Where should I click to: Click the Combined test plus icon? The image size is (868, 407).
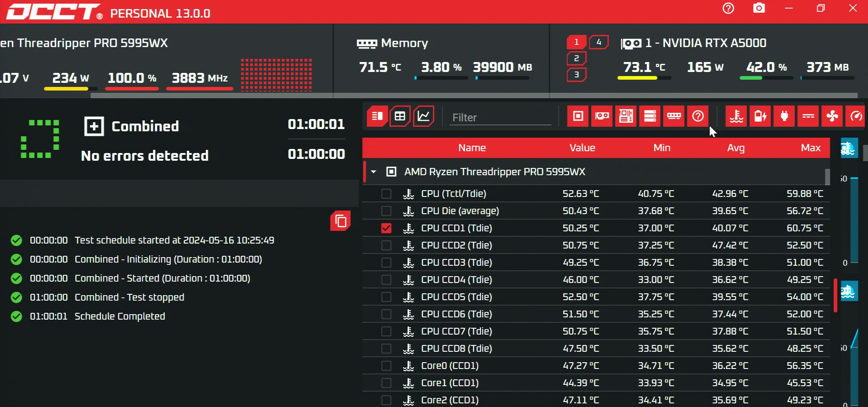pos(94,126)
